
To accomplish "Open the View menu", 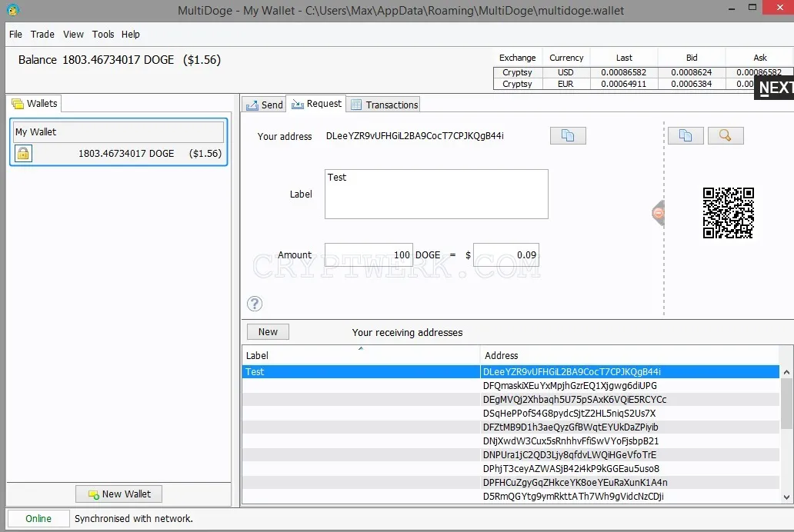I will (x=73, y=35).
